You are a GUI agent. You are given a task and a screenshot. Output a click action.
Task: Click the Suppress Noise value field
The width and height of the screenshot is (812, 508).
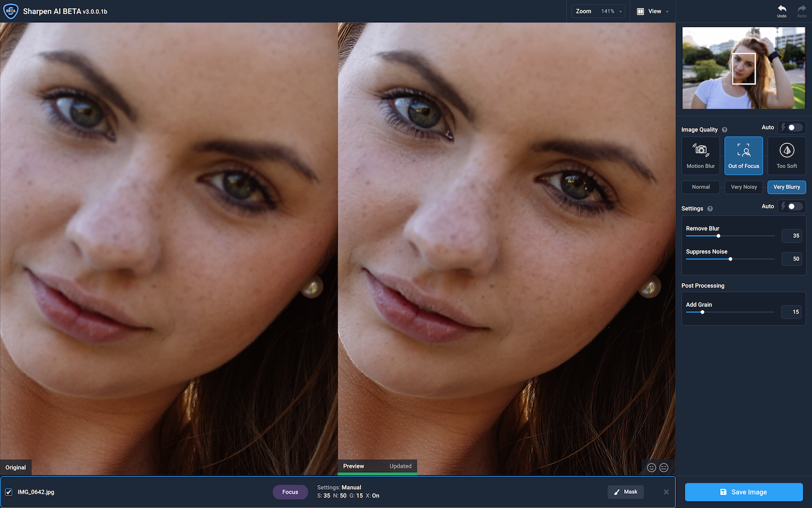[792, 259]
